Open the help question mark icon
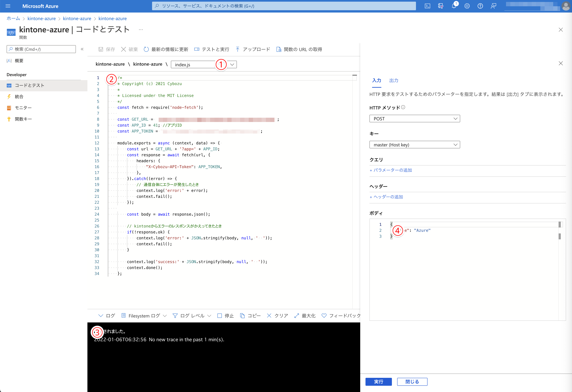The image size is (572, 392). [480, 6]
